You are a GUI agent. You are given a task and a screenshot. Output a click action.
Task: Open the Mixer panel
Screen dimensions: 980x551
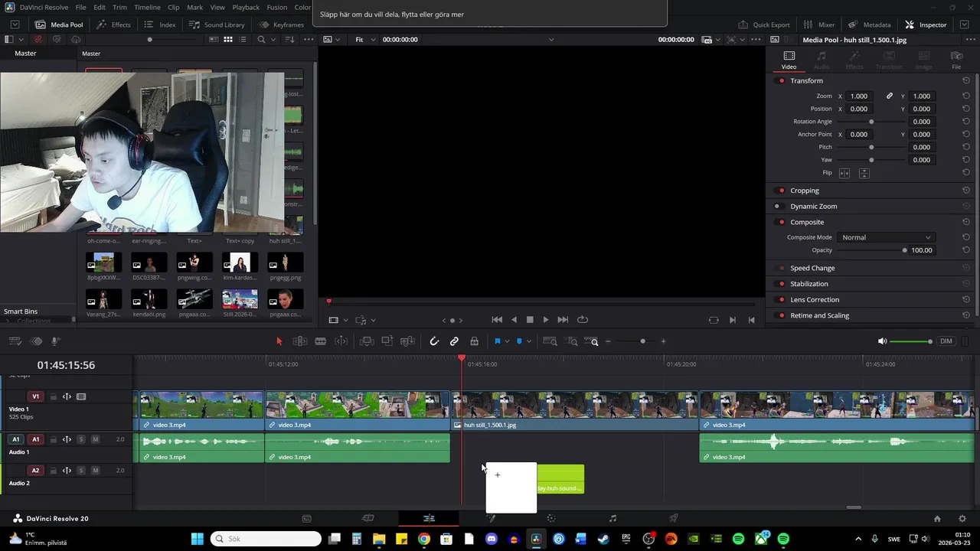[819, 24]
